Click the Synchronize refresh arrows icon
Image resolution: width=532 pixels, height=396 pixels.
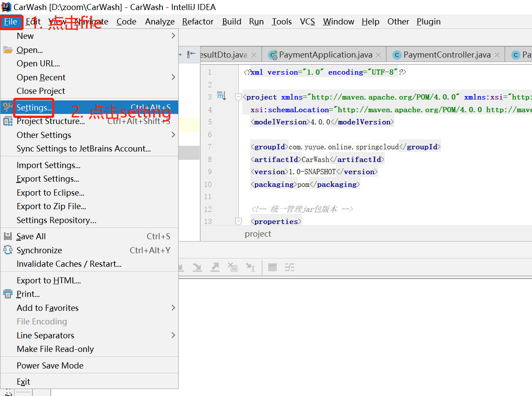(x=8, y=250)
